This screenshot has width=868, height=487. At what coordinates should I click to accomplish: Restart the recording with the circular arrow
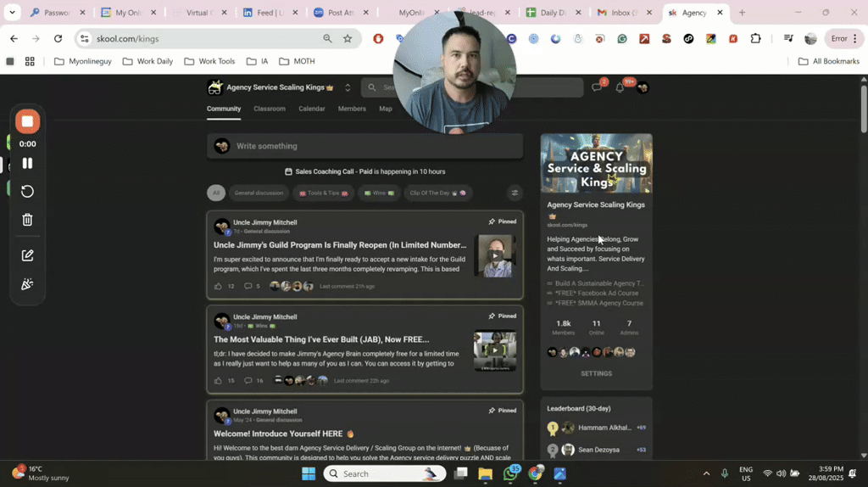tap(27, 192)
